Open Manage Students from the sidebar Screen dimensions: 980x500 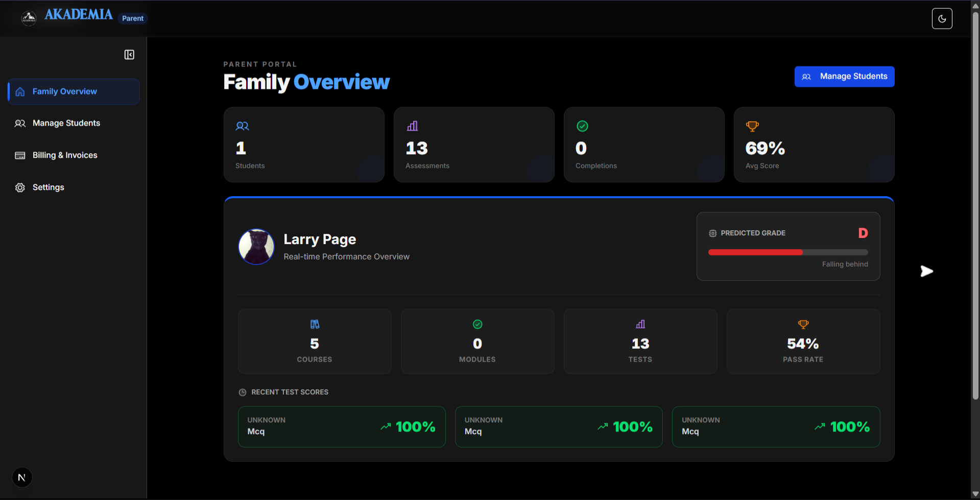[x=66, y=123]
